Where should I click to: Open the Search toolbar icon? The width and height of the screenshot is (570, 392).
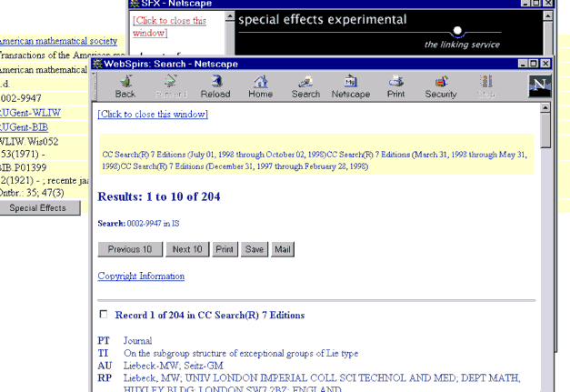click(x=305, y=86)
